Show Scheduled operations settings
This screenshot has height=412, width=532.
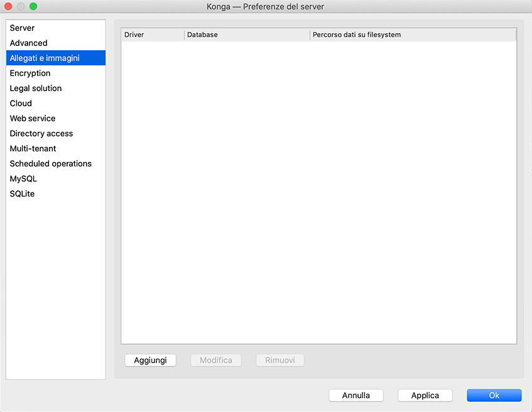pos(51,164)
